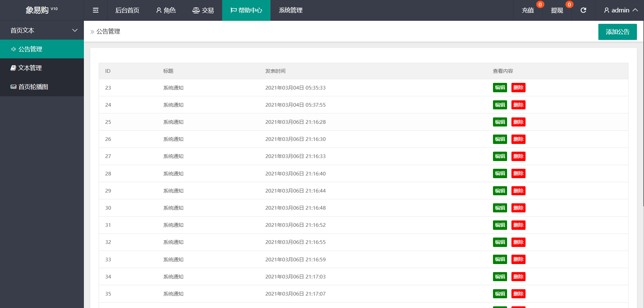Delete announcement ID 35
The image size is (644, 308).
518,294
